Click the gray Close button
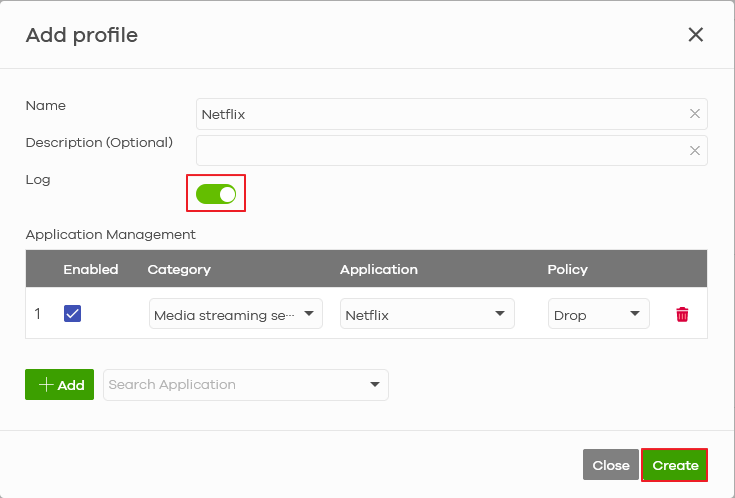 pos(610,465)
